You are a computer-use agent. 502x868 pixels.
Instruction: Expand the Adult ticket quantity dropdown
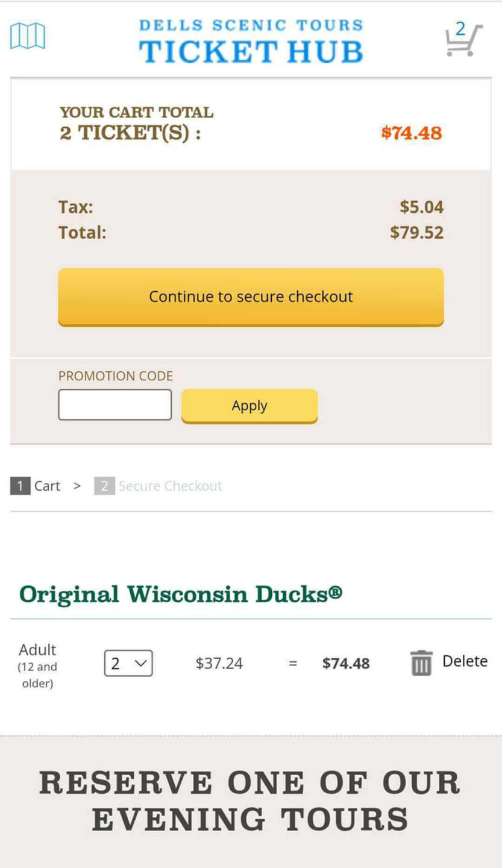coord(128,663)
